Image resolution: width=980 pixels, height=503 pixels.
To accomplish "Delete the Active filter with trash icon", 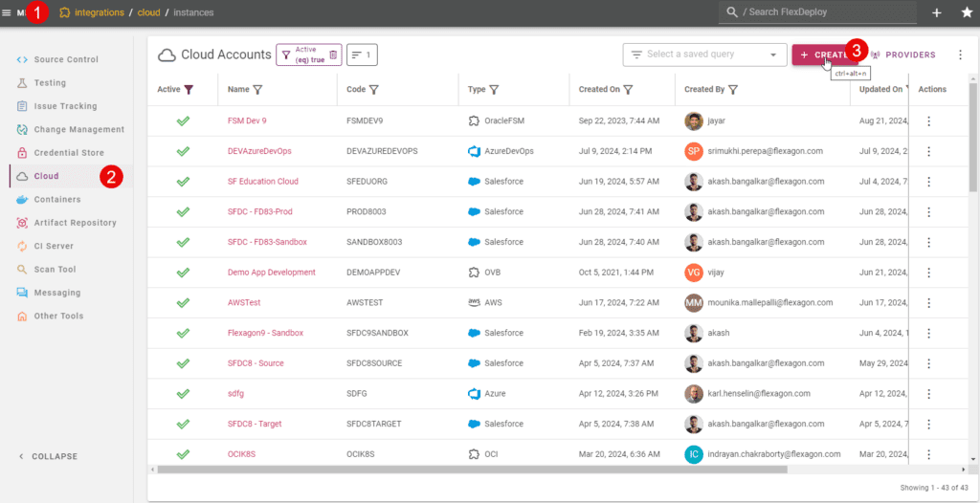I will tap(334, 55).
